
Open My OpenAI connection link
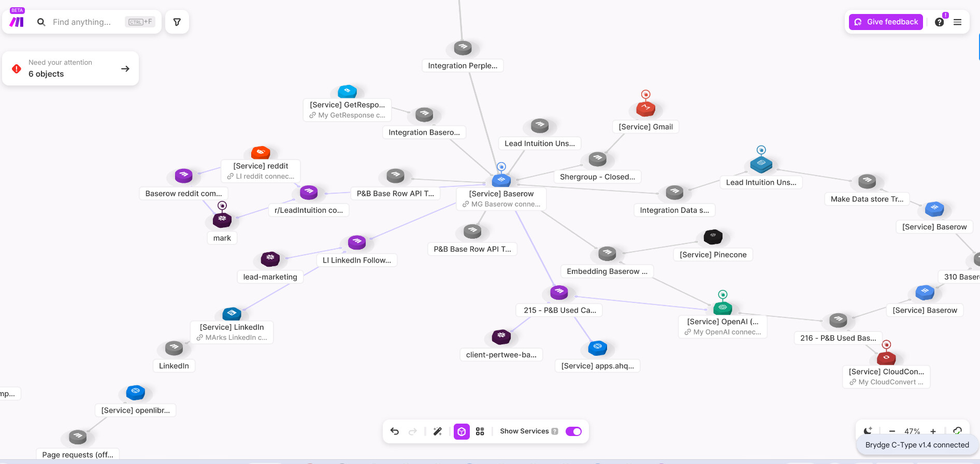click(723, 332)
